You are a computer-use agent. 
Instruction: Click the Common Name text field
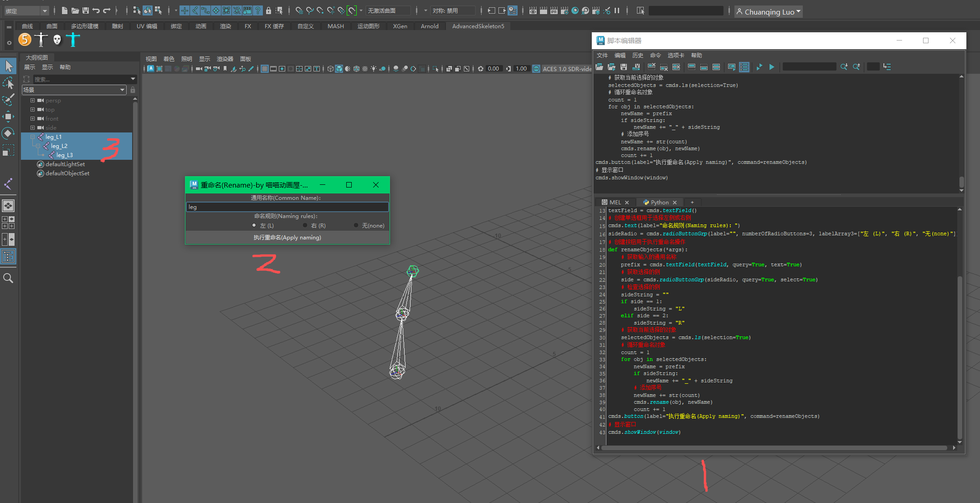click(x=287, y=207)
